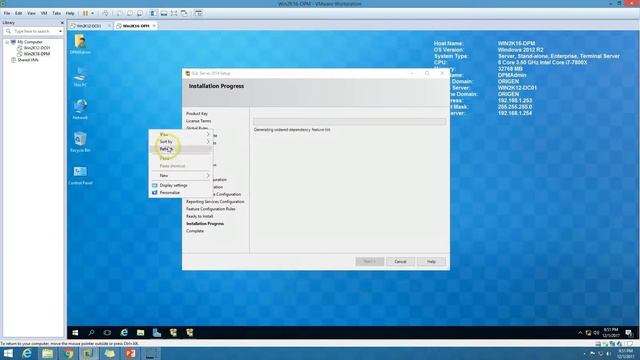This screenshot has height=360, width=640.
Task: Select Win2K16-DPM in the Library tree
Action: coord(36,54)
